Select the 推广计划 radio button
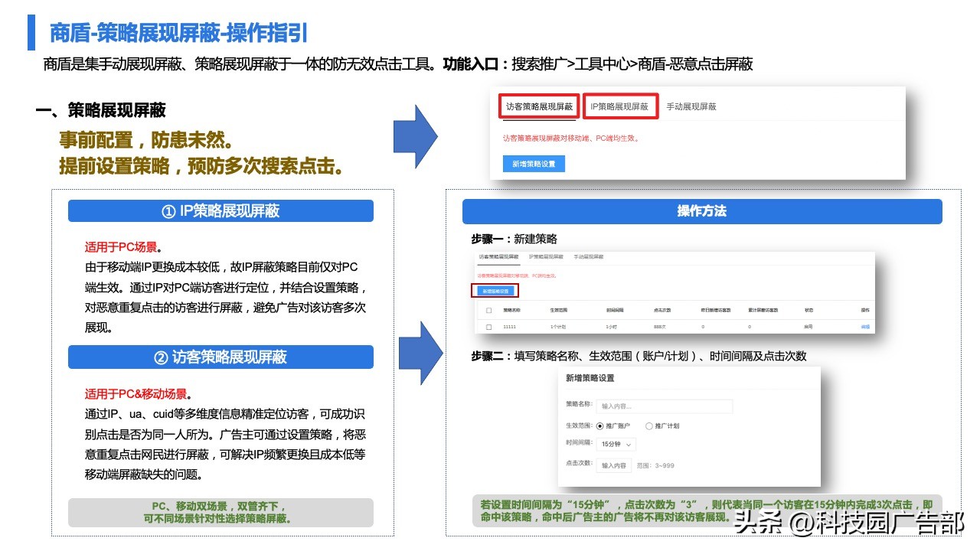 click(649, 426)
